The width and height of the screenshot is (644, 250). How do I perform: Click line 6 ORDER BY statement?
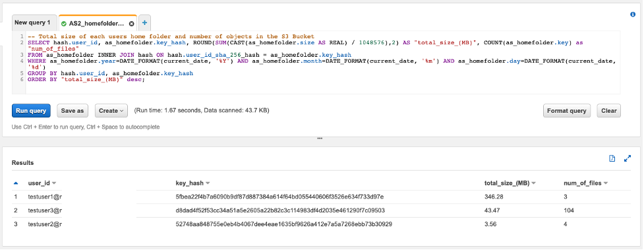coord(86,79)
